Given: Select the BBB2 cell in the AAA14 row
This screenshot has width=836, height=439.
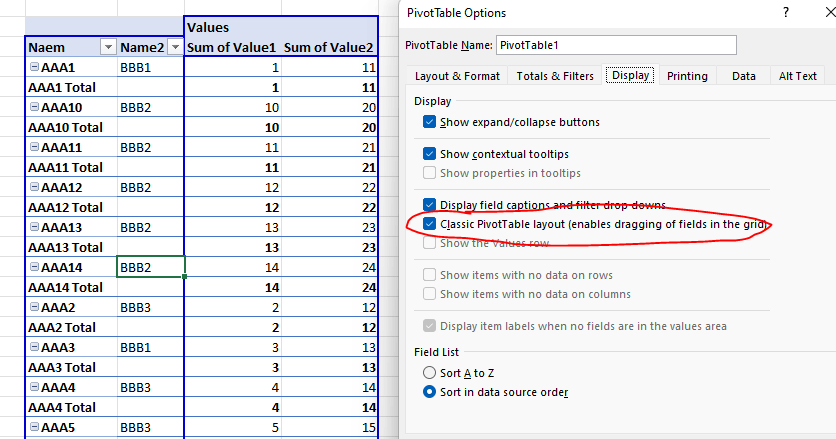Looking at the screenshot, I should click(x=150, y=267).
